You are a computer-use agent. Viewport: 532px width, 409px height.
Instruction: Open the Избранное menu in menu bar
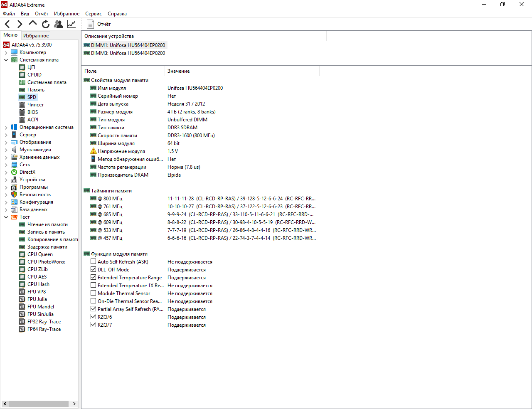coord(66,14)
